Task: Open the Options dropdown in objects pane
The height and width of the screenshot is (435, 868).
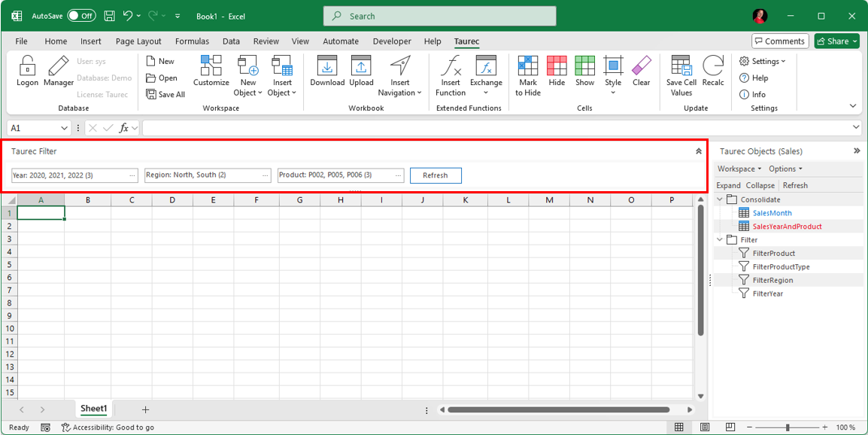Action: (x=786, y=169)
